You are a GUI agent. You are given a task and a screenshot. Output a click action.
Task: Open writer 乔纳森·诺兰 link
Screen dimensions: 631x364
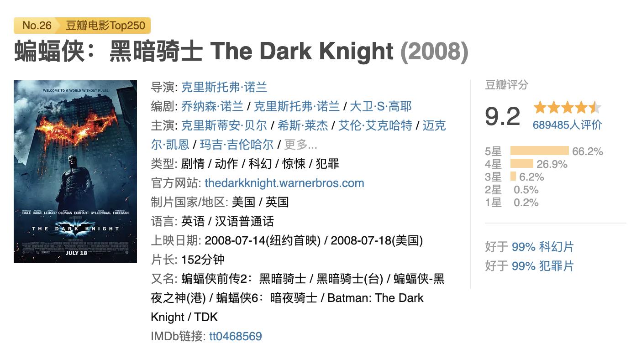point(212,106)
